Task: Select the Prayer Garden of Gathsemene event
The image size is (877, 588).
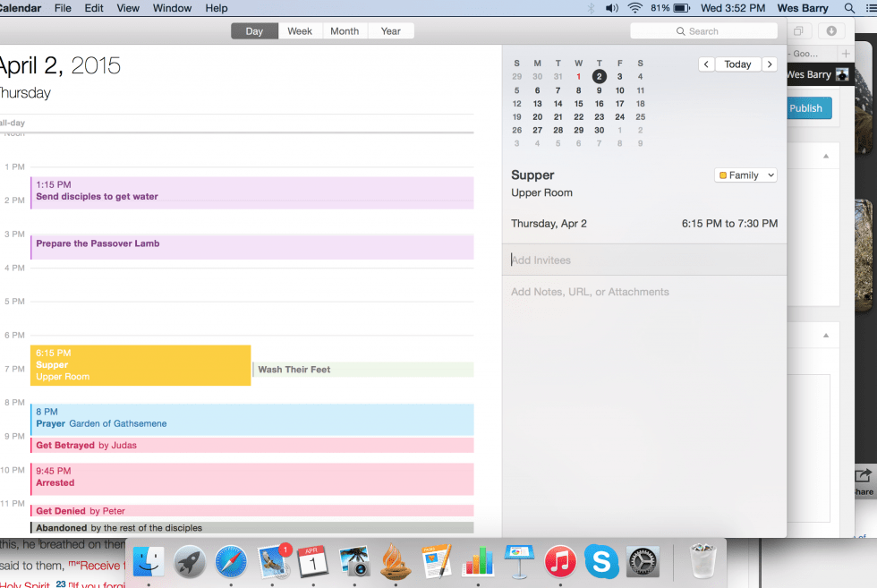Action: point(251,419)
